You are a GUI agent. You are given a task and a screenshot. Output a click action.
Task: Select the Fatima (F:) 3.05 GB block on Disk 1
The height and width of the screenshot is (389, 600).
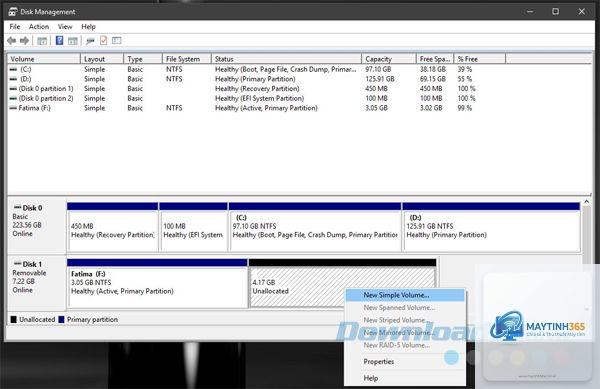click(x=157, y=283)
